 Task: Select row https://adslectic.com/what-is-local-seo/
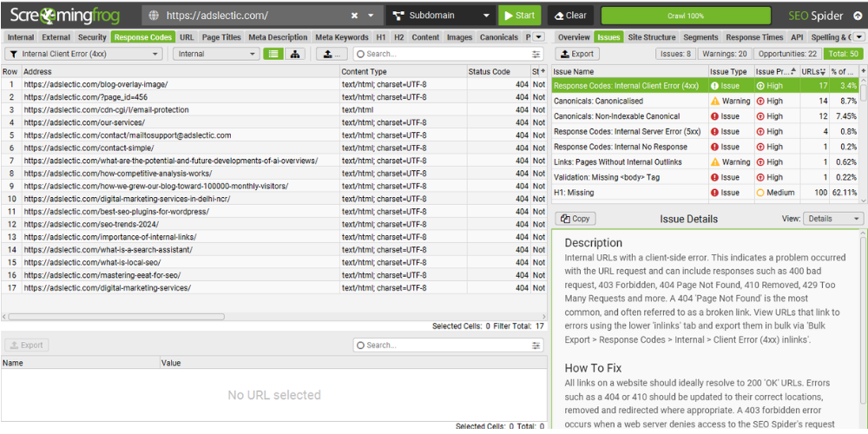[x=274, y=262]
